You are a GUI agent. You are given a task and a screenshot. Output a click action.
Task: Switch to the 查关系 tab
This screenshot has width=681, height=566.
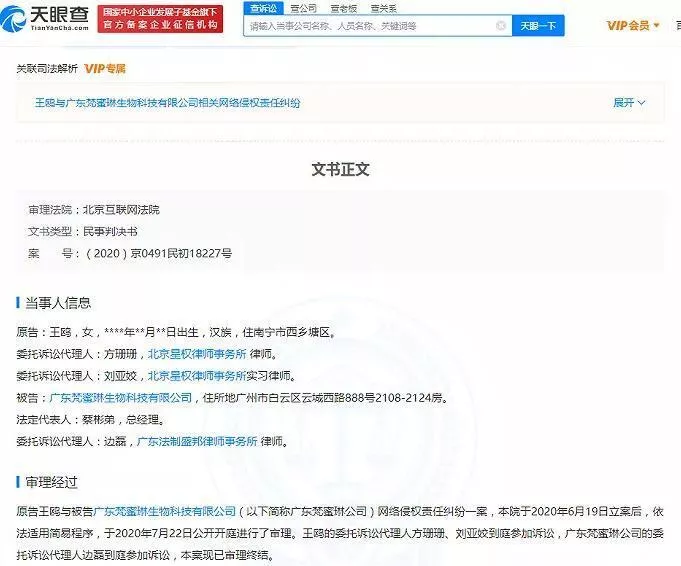pos(383,8)
